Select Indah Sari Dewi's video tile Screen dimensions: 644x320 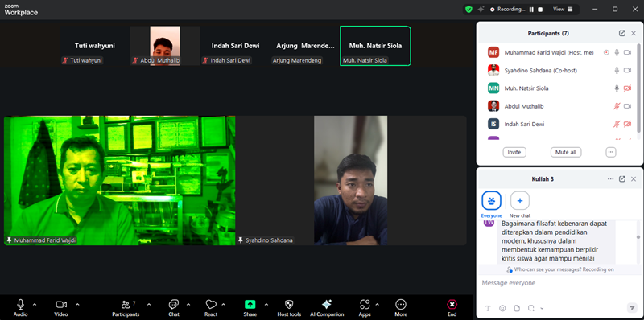pyautogui.click(x=235, y=46)
